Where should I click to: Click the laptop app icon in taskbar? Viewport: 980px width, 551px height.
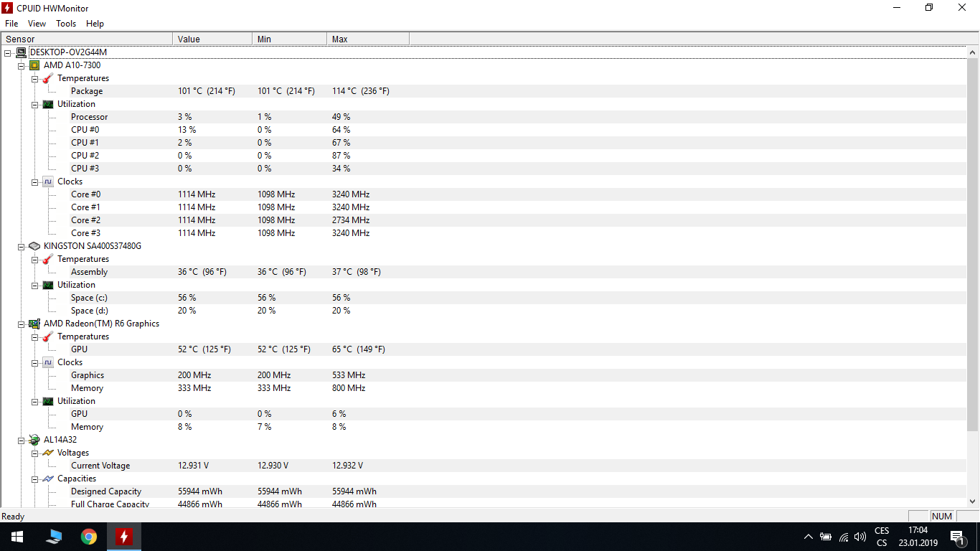54,537
